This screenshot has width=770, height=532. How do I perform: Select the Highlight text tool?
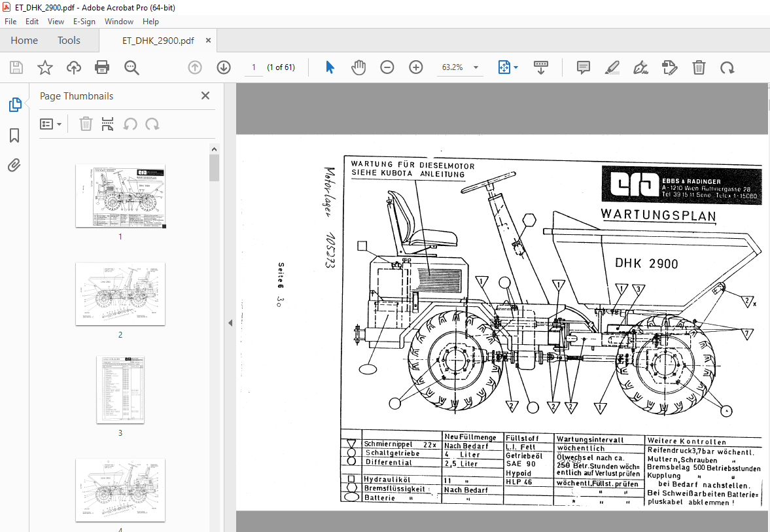pyautogui.click(x=612, y=67)
